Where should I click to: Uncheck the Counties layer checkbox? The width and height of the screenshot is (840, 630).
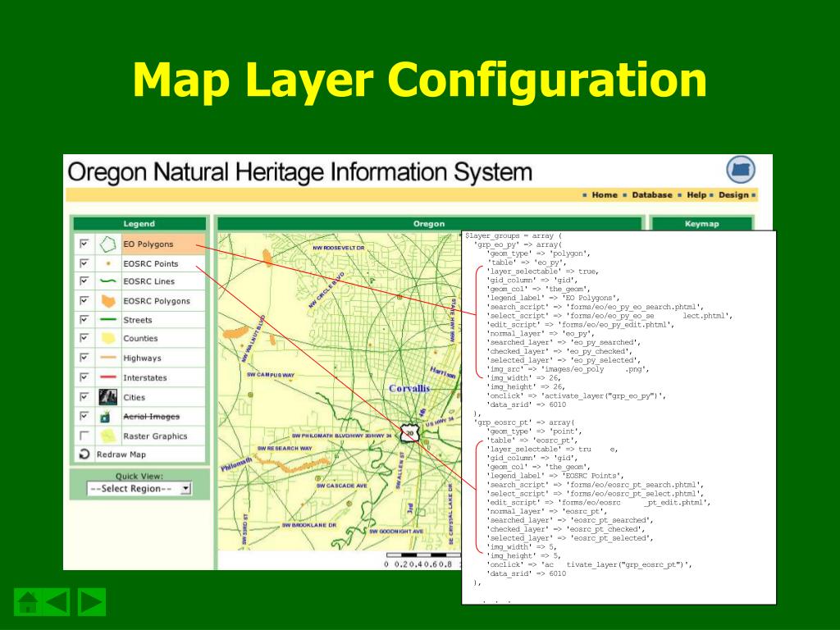(84, 337)
